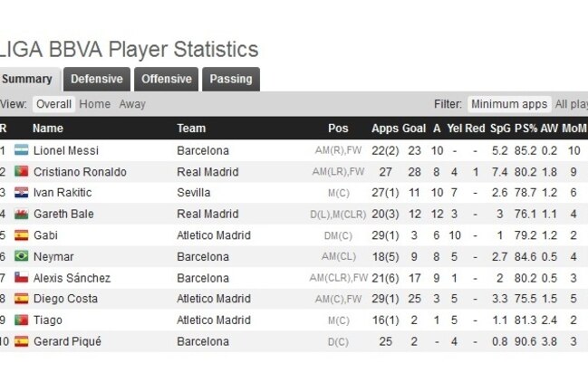
Task: Sort table by PS% column header
Action: (525, 129)
